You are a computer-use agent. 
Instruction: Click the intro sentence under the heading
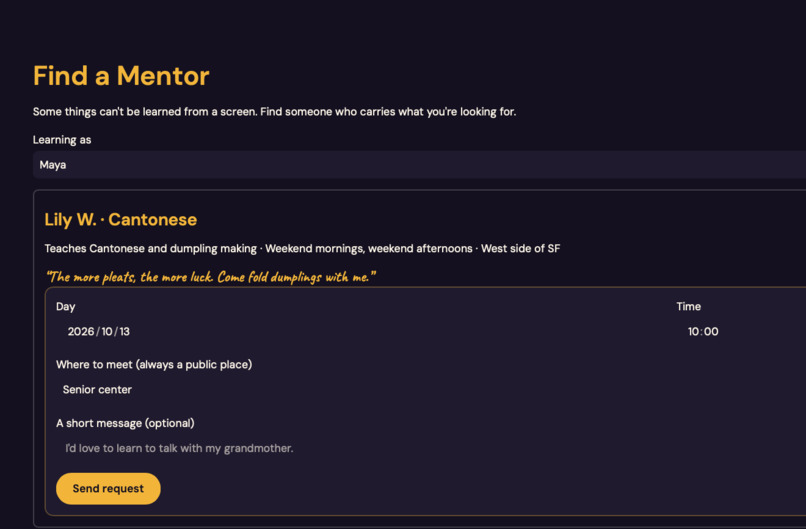274,112
